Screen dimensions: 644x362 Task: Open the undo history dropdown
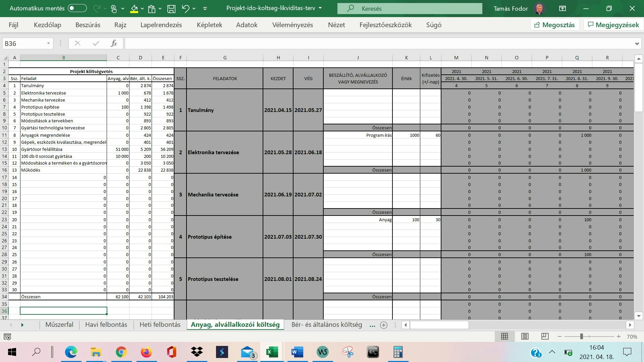click(x=194, y=8)
